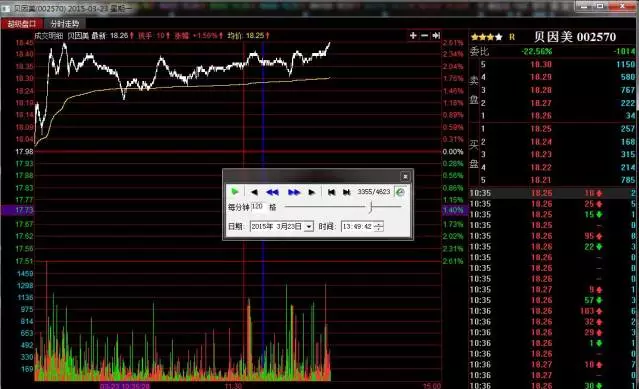
Task: Start replay with the green play button
Action: 235,192
